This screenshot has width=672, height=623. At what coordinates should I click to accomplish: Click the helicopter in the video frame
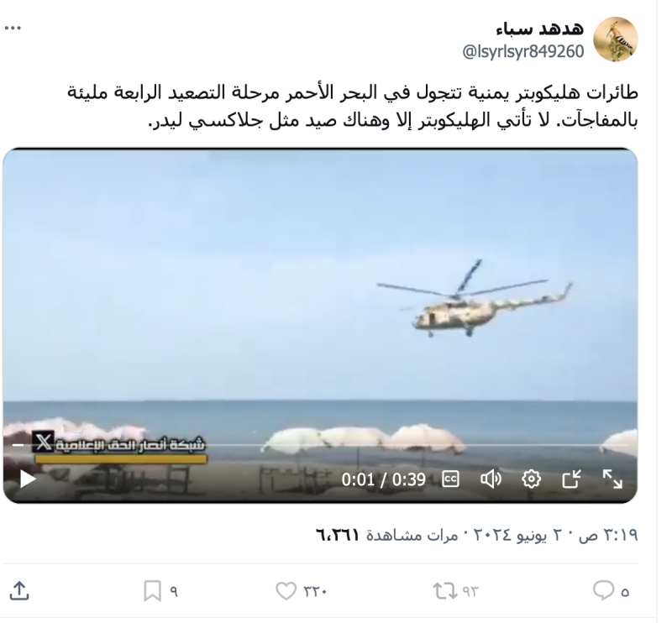click(475, 299)
